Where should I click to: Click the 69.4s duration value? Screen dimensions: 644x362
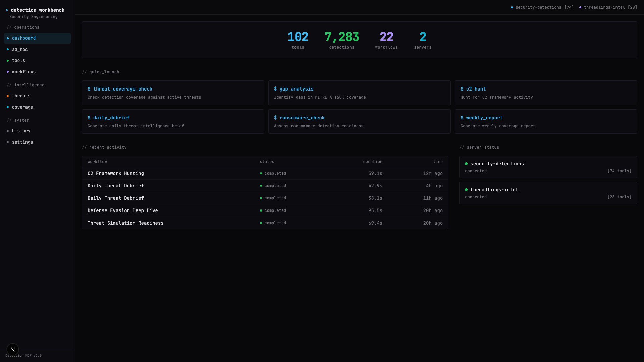pos(375,223)
